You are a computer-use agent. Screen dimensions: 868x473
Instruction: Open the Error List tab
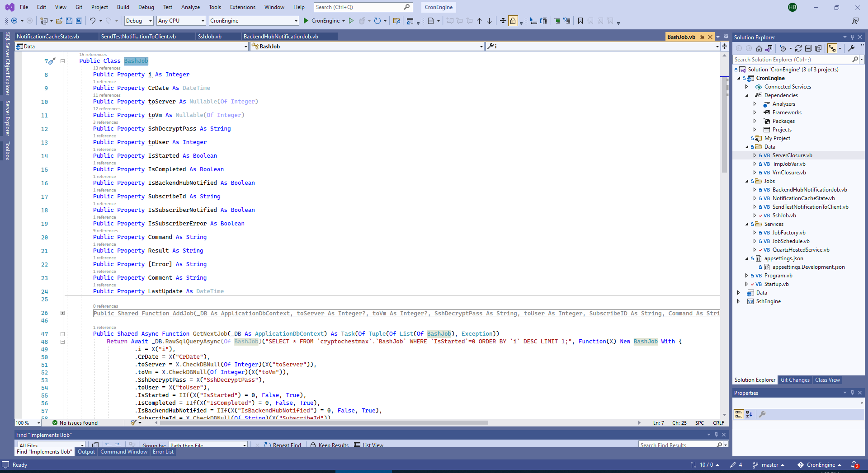click(x=163, y=452)
